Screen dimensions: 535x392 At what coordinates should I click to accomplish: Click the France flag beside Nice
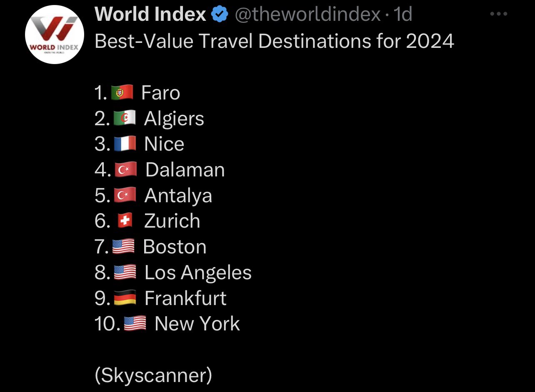click(125, 144)
